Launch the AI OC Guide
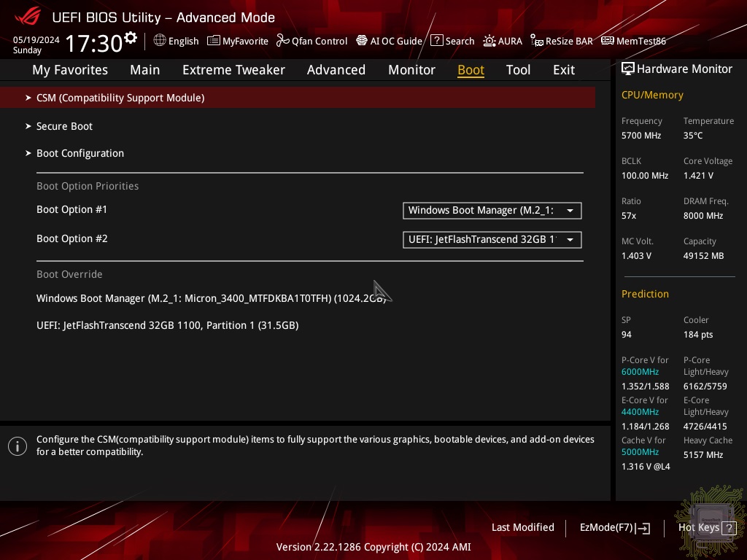Viewport: 747px width, 560px height. point(389,41)
